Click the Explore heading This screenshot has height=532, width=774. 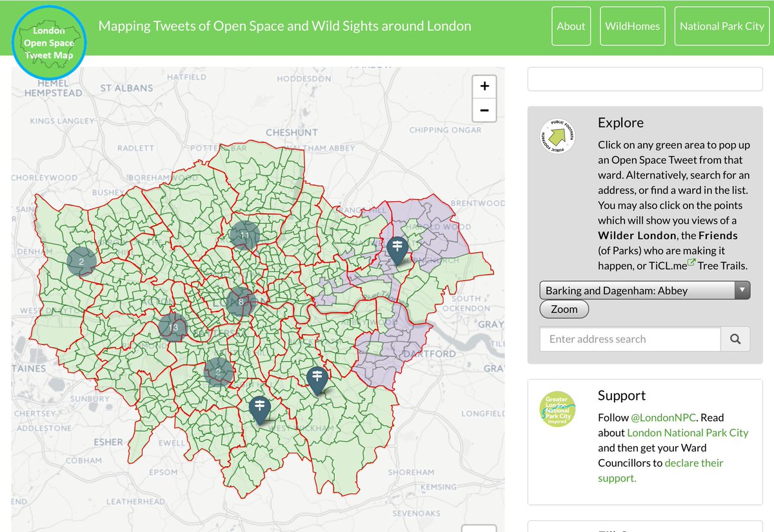pyautogui.click(x=620, y=123)
